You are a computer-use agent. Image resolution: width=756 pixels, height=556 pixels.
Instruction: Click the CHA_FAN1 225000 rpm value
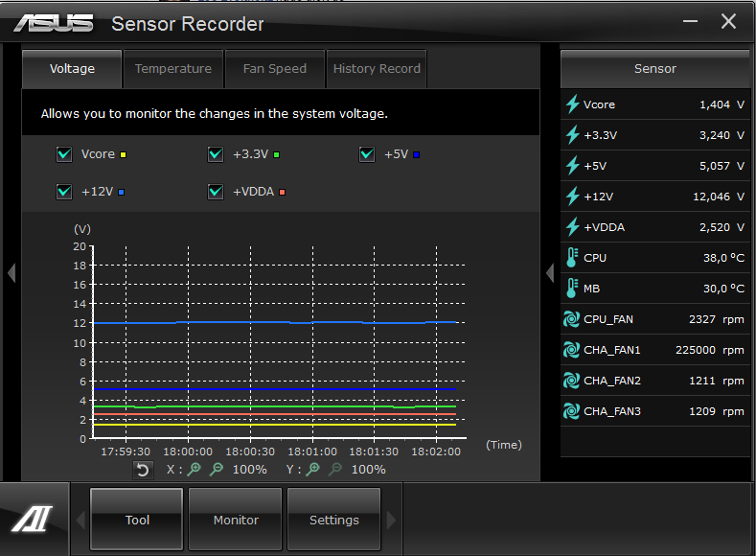(709, 350)
